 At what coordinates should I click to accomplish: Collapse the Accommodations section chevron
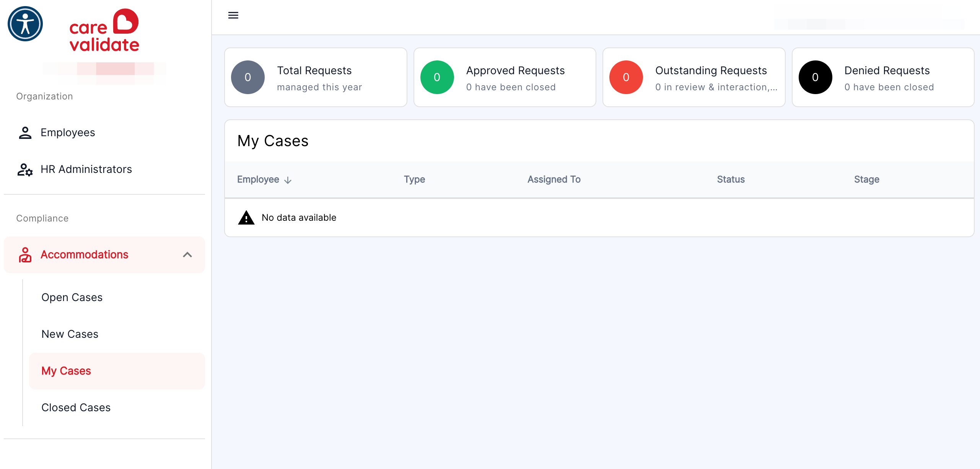coord(187,255)
